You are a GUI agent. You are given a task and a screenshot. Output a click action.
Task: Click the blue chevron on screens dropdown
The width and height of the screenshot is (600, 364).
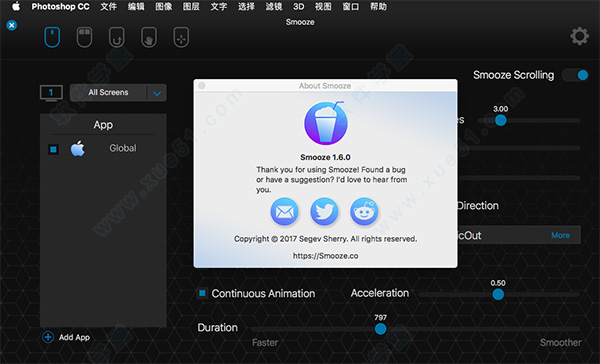pos(157,93)
